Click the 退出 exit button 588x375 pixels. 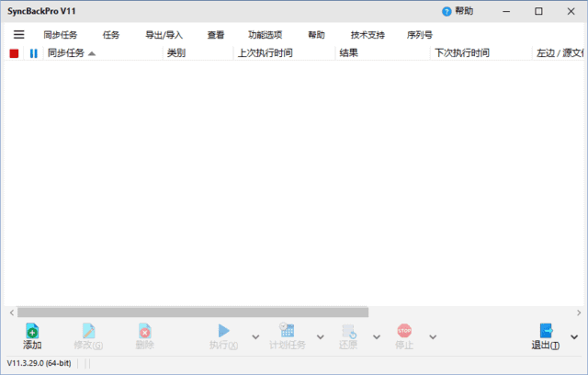545,336
